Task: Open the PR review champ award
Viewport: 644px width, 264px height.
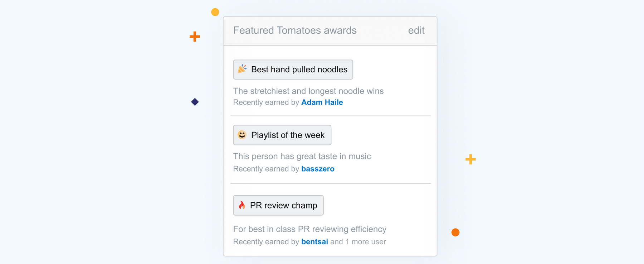Action: 278,205
